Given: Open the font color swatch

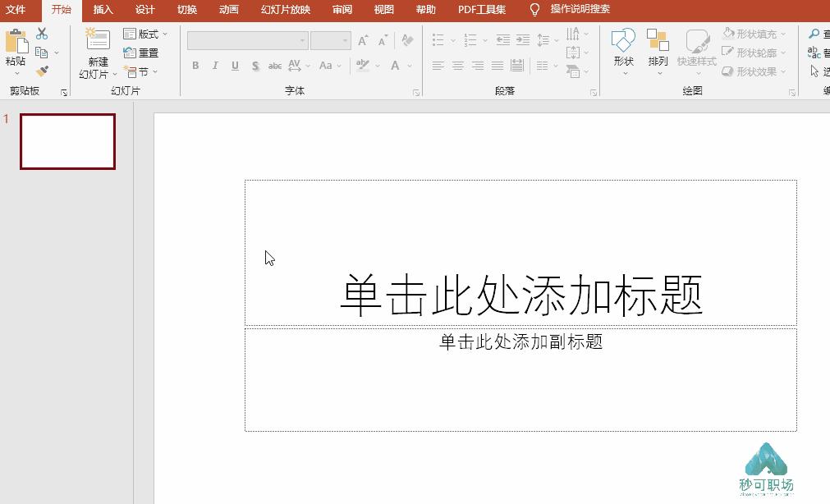Looking at the screenshot, I should (x=394, y=66).
